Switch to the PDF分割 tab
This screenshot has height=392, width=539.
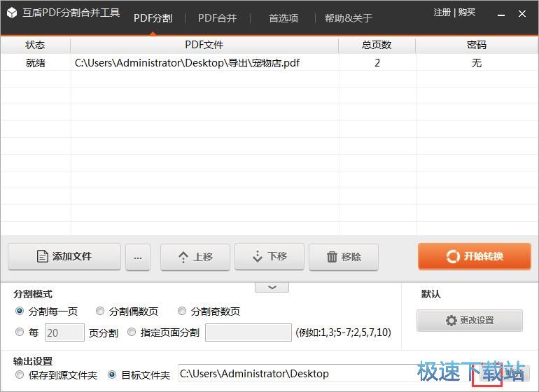point(153,18)
